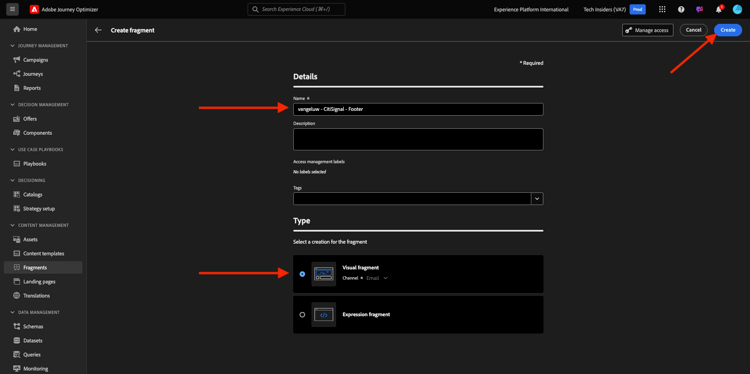Click the Assets icon
The height and width of the screenshot is (374, 750).
pos(17,239)
